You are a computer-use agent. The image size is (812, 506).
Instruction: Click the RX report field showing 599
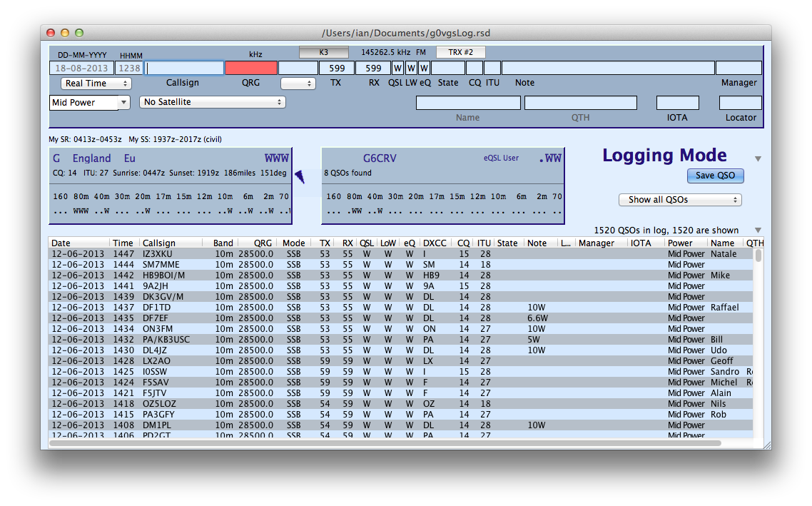coord(373,68)
